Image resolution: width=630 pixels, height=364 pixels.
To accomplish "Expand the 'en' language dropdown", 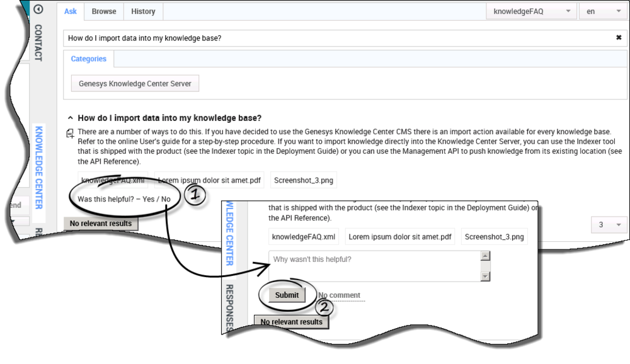I will pos(602,11).
